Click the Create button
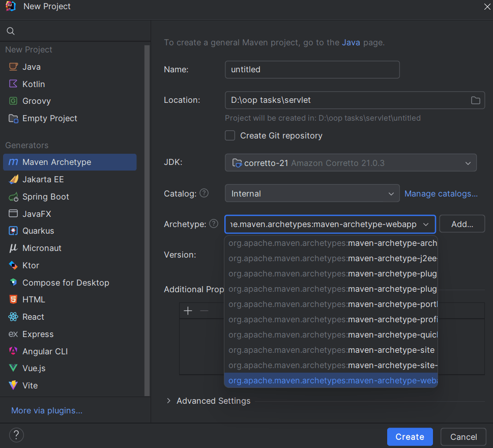 coord(410,437)
